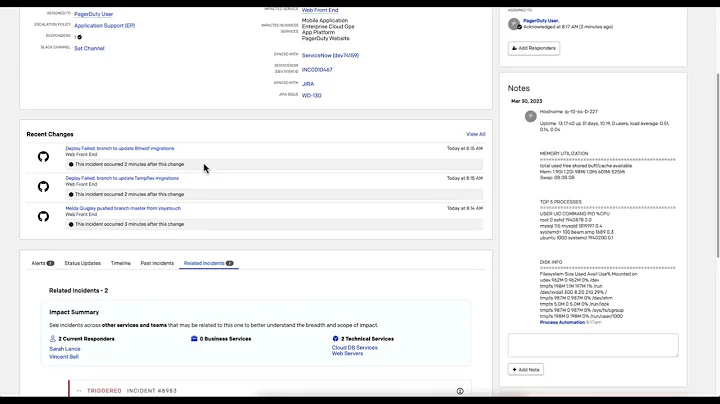Open Deploy Failed Bitwolf migrations link

(120, 148)
